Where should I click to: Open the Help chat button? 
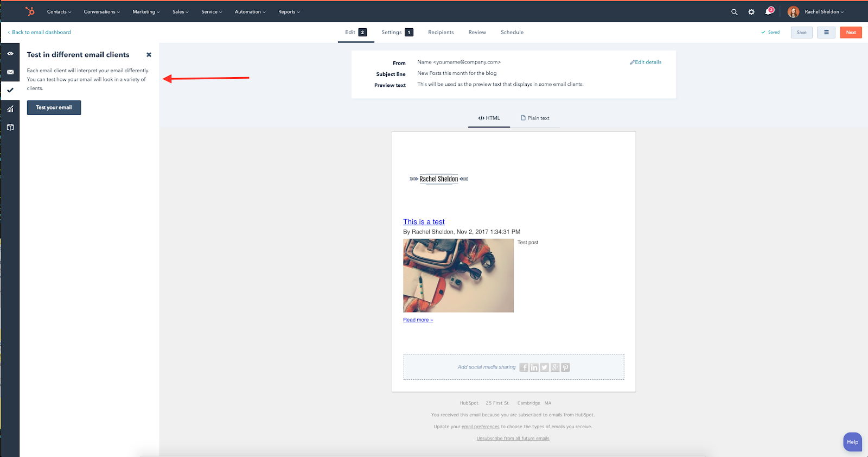point(852,442)
